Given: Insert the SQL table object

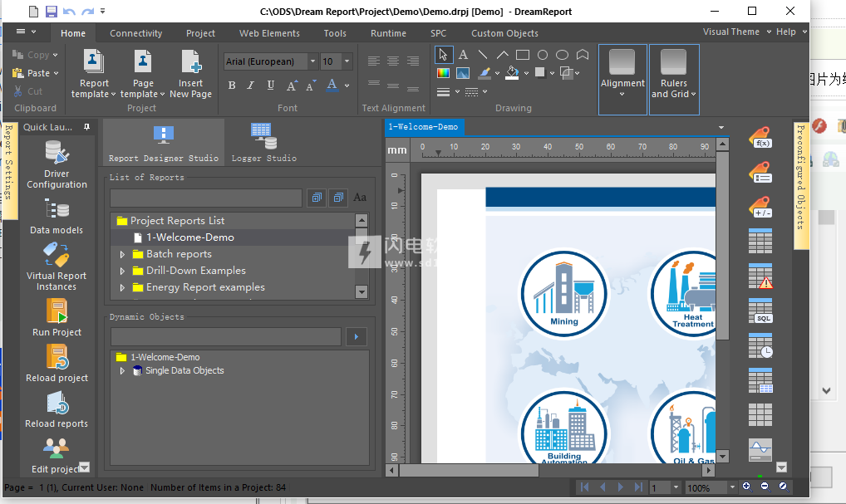Looking at the screenshot, I should click(x=760, y=311).
